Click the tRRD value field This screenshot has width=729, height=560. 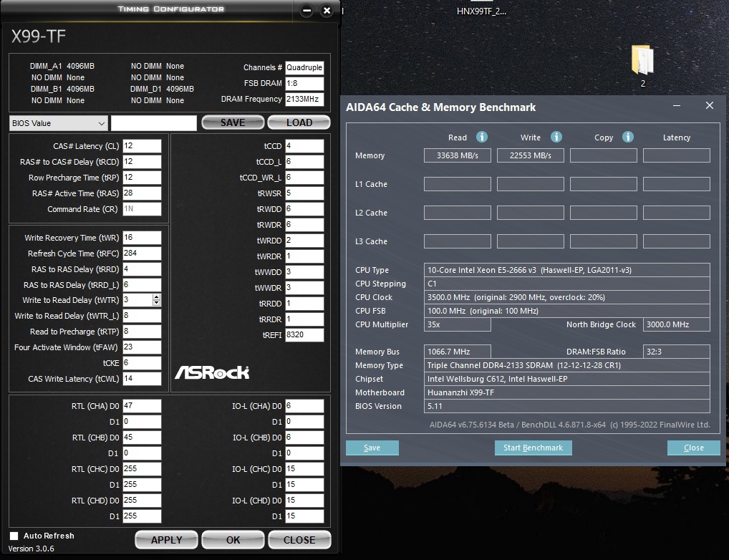[x=142, y=269]
